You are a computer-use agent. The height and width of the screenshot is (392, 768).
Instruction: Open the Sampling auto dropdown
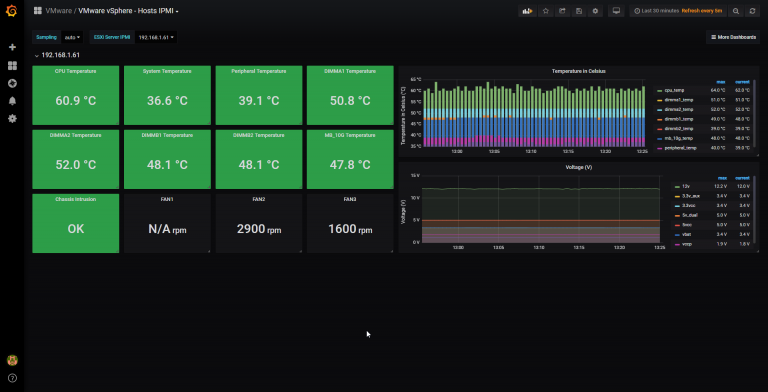pyautogui.click(x=72, y=37)
